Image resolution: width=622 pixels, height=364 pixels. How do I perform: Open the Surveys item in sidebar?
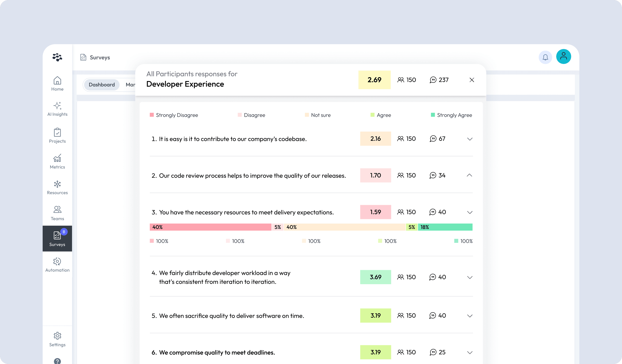tap(57, 238)
